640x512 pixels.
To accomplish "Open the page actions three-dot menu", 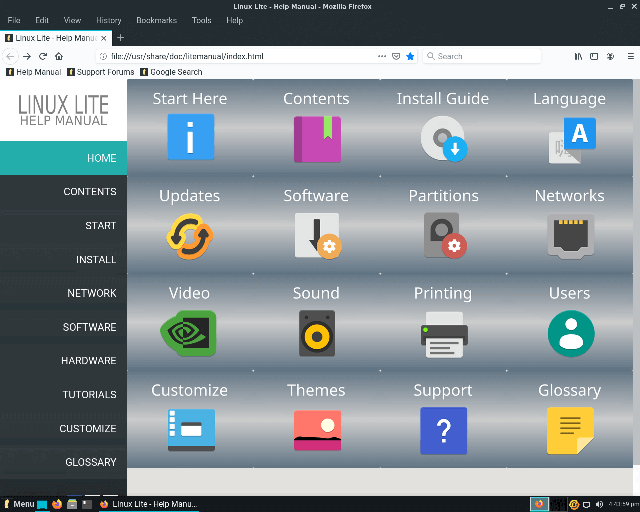I will (382, 56).
